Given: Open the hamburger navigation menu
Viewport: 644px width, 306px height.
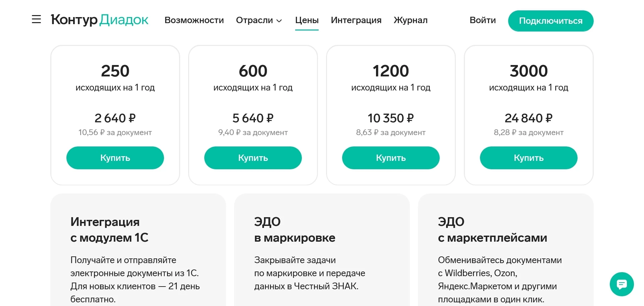Looking at the screenshot, I should pyautogui.click(x=36, y=19).
